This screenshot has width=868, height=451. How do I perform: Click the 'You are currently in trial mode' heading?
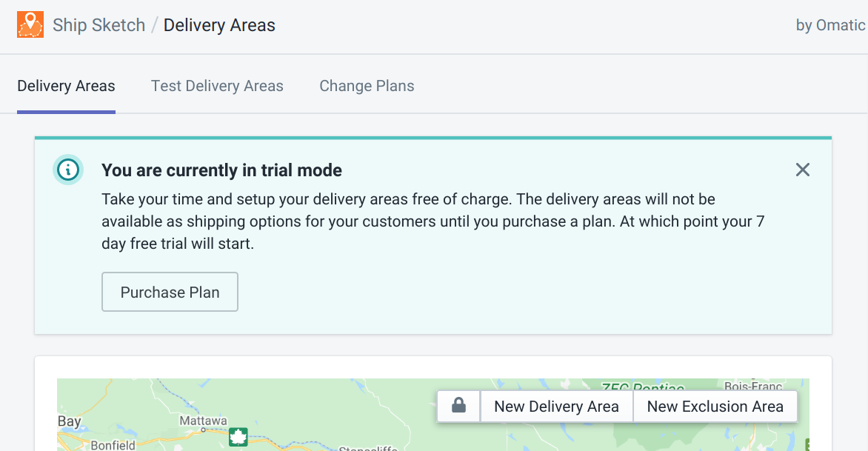221,170
